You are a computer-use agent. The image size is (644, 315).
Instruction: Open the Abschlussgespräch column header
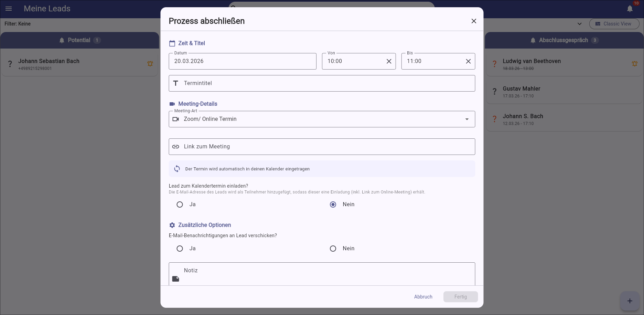click(x=563, y=40)
